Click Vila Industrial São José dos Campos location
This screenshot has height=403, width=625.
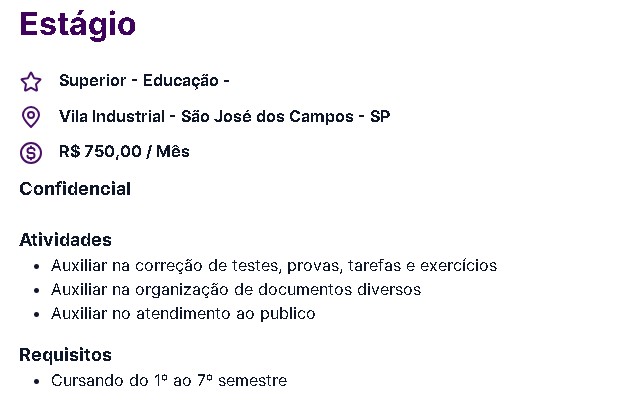click(224, 116)
